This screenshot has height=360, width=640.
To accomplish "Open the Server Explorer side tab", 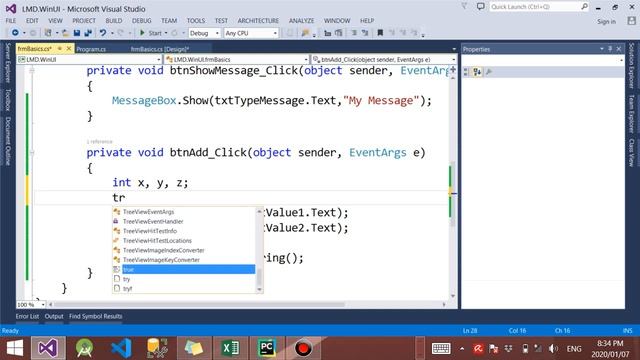I will [7, 63].
